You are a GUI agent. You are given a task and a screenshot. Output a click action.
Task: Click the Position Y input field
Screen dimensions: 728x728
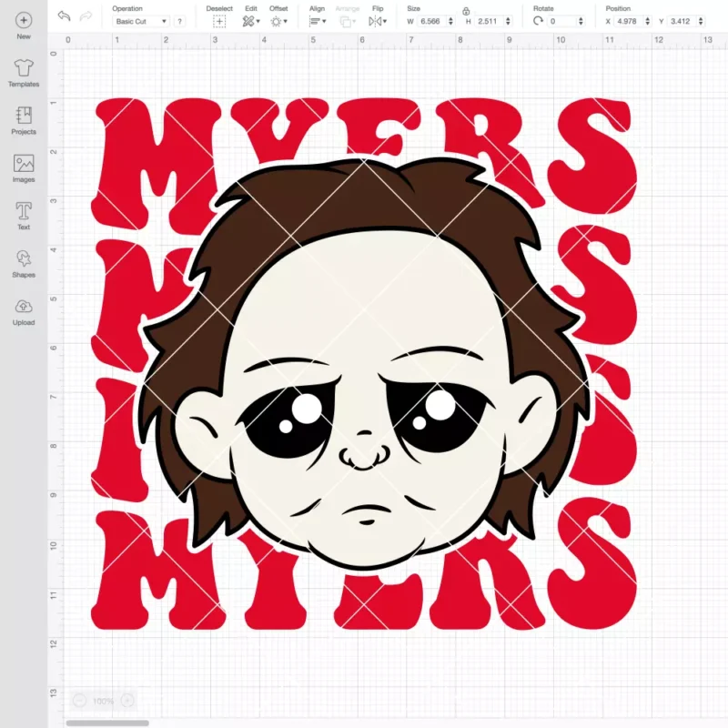point(682,21)
